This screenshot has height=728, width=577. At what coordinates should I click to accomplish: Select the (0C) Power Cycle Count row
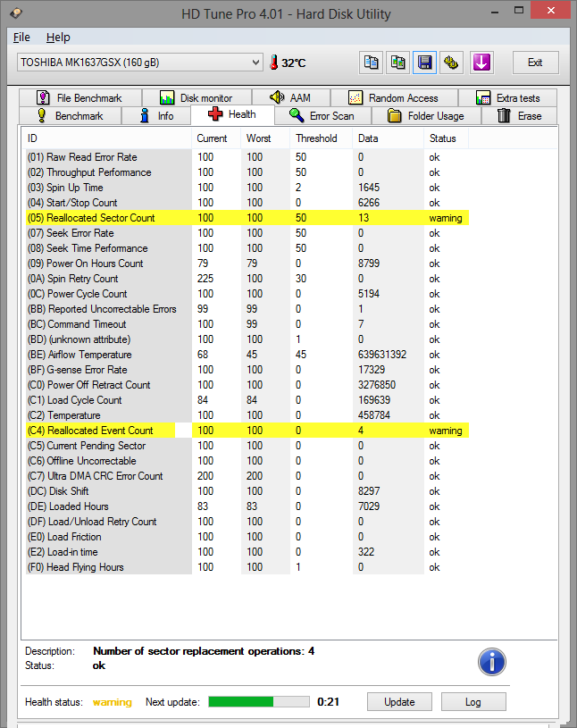[x=247, y=294]
